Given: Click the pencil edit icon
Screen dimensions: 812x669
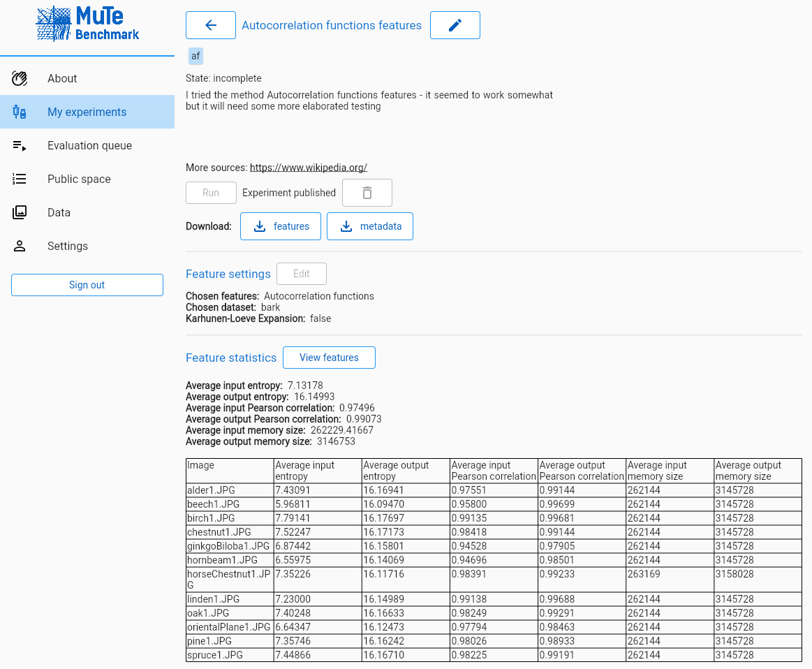Looking at the screenshot, I should click(x=455, y=25).
